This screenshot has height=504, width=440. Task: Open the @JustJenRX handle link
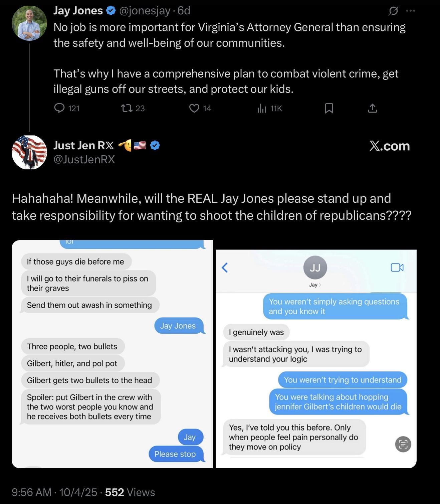click(84, 160)
